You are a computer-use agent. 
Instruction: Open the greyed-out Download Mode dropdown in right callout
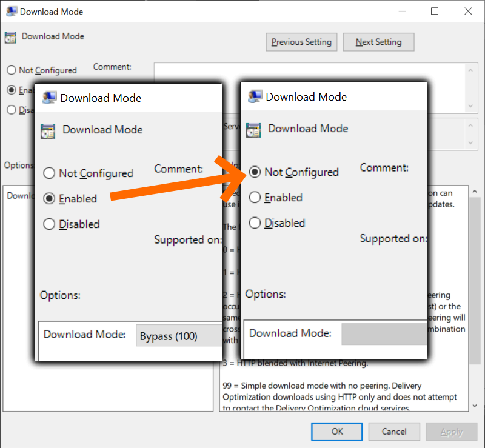(x=384, y=334)
